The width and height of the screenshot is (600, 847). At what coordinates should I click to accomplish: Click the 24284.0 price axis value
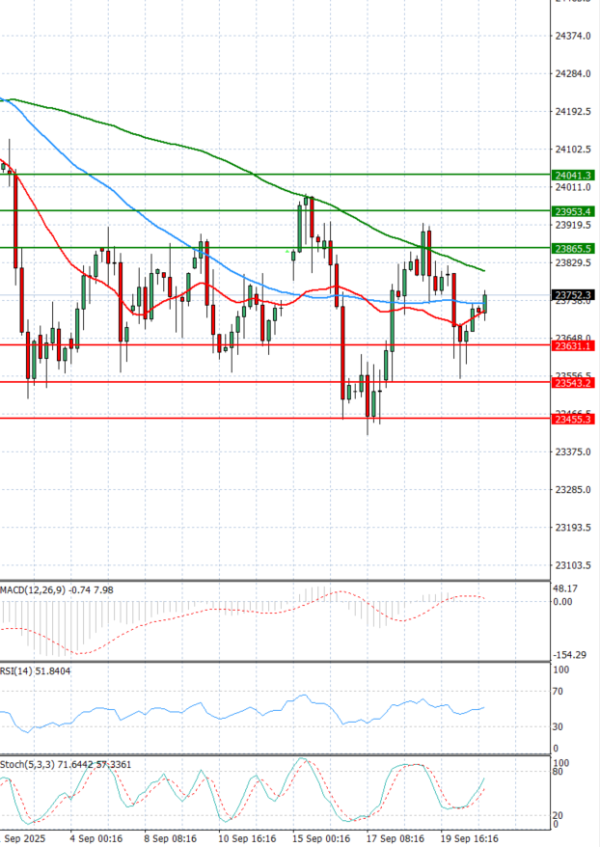pyautogui.click(x=573, y=73)
